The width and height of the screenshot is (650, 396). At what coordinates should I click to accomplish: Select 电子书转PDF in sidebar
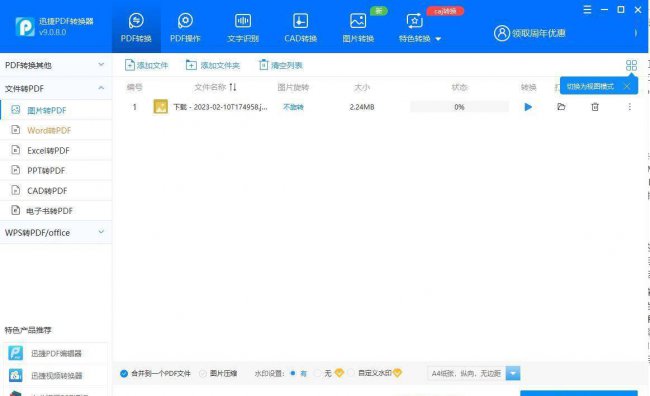56,211
